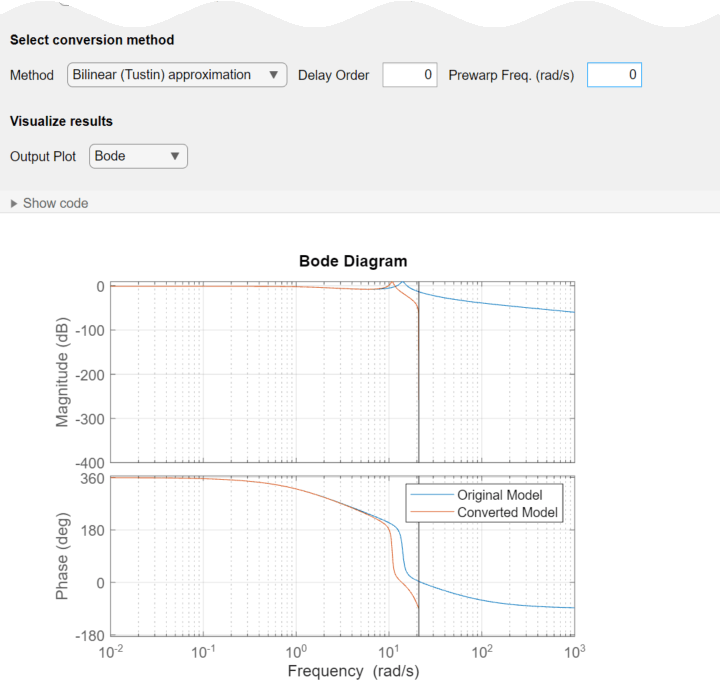Screen dimensions: 720x683
Task: Click the Select conversion method heading
Action: pos(92,40)
